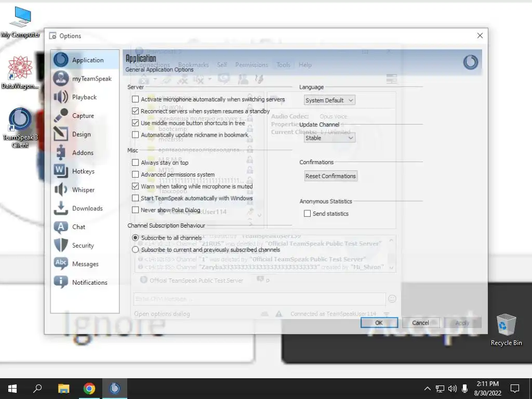Click the Reset Confirmations button
The image size is (532, 399).
[x=330, y=176]
